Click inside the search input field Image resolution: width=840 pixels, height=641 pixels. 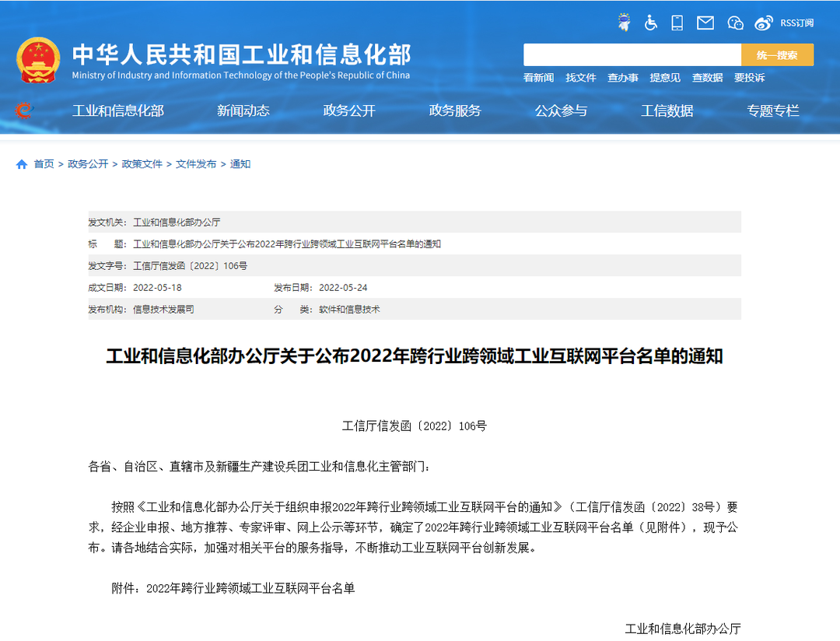pos(632,55)
